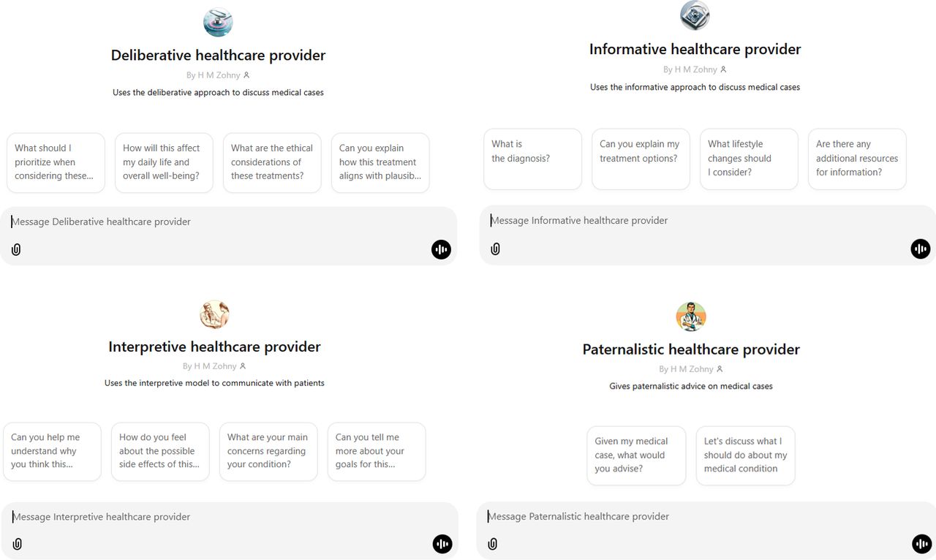
Task: Choose "Given my medical case, what would you advise?"
Action: [x=636, y=455]
